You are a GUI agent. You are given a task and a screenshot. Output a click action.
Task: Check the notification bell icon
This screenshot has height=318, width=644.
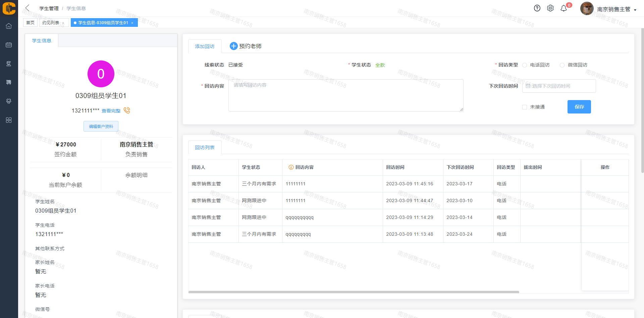point(564,8)
